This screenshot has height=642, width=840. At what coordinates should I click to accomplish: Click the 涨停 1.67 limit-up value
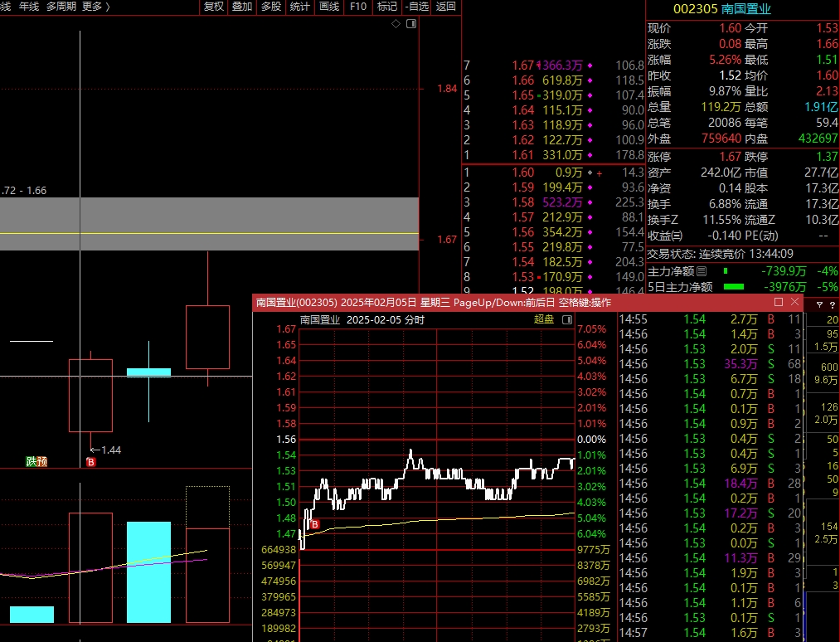tap(731, 157)
